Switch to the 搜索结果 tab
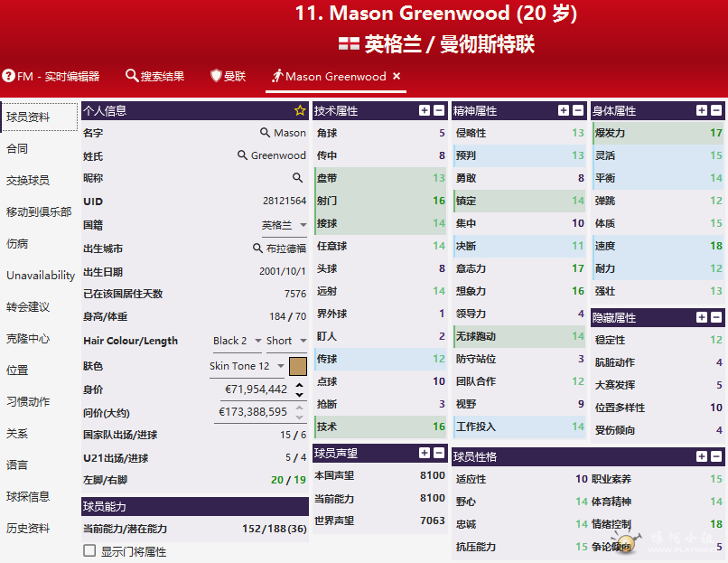 pyautogui.click(x=154, y=77)
